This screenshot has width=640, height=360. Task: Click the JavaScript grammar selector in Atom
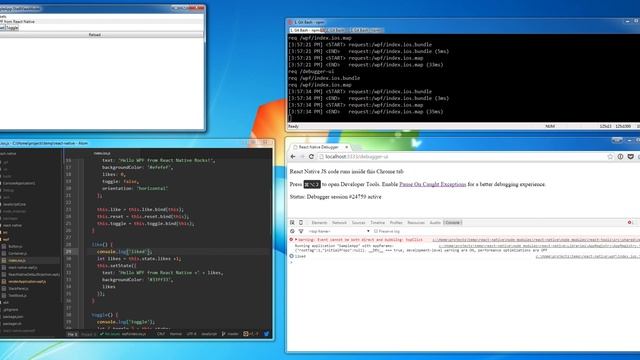209,334
